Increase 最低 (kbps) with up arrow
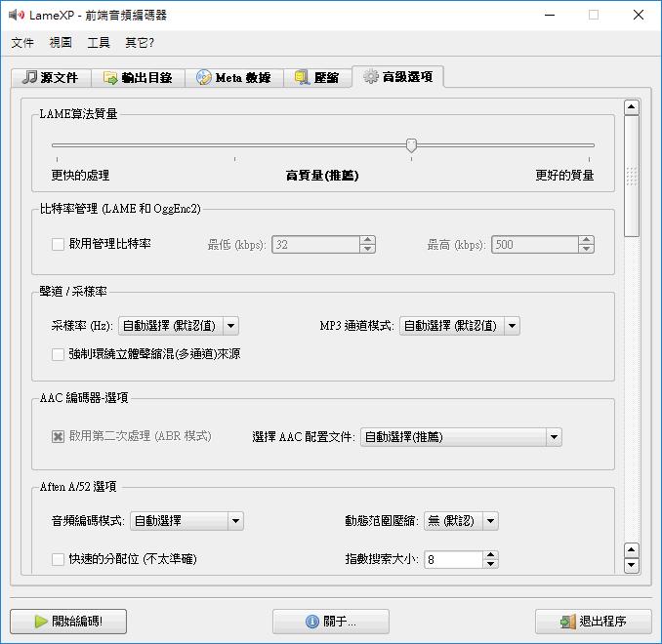The image size is (662, 644). [x=368, y=240]
